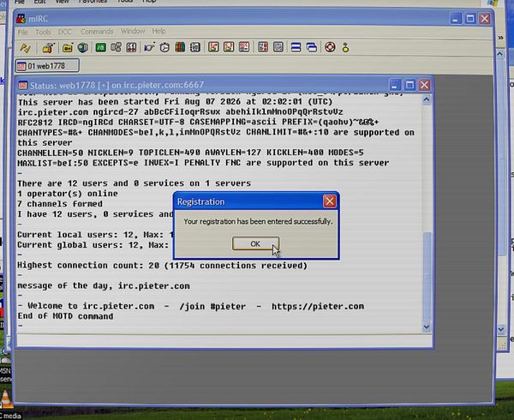Click the lightning bolt Connect icon
514x420 pixels.
pyautogui.click(x=25, y=48)
